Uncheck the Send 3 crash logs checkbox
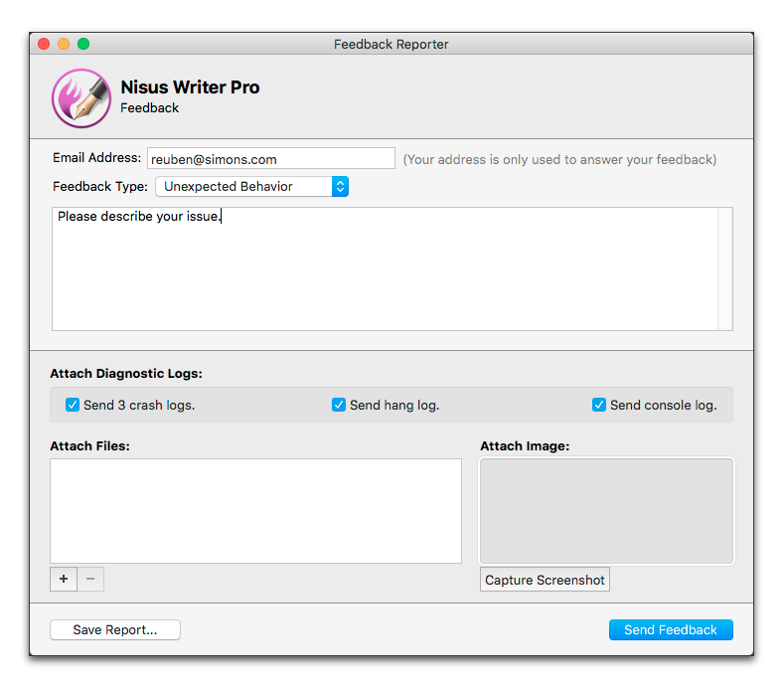 (73, 405)
